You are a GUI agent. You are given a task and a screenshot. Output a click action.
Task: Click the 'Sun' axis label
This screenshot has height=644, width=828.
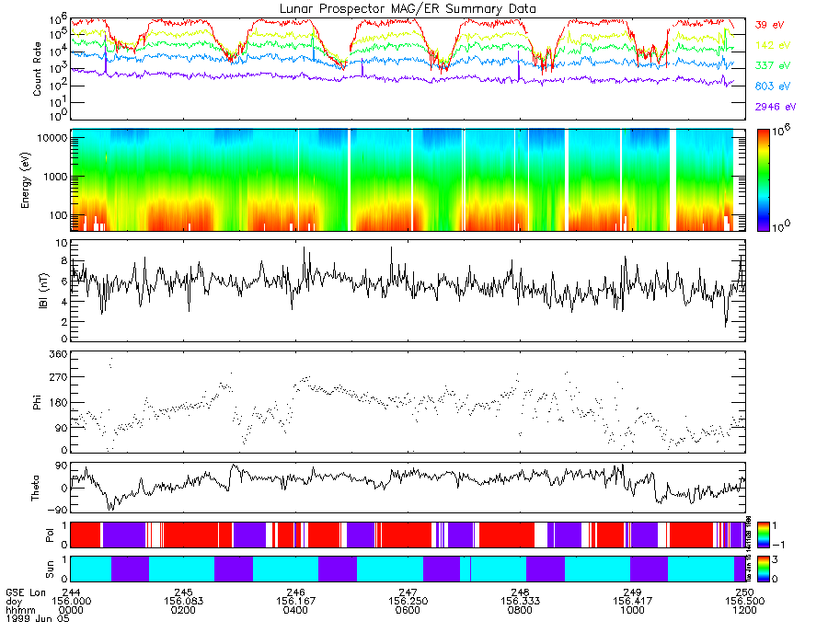tap(49, 569)
